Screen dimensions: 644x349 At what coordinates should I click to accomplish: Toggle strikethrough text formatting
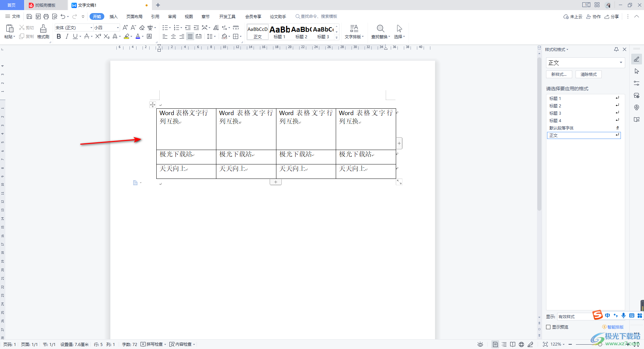click(x=87, y=37)
